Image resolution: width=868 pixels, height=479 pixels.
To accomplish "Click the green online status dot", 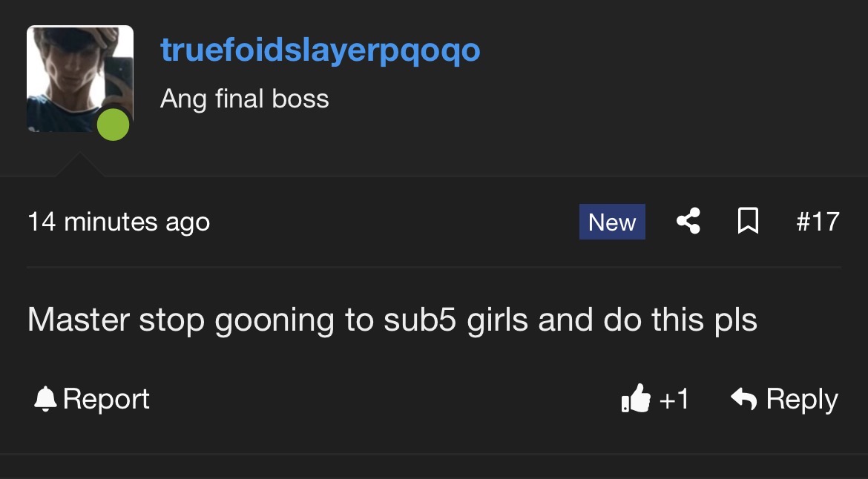I will (x=113, y=125).
